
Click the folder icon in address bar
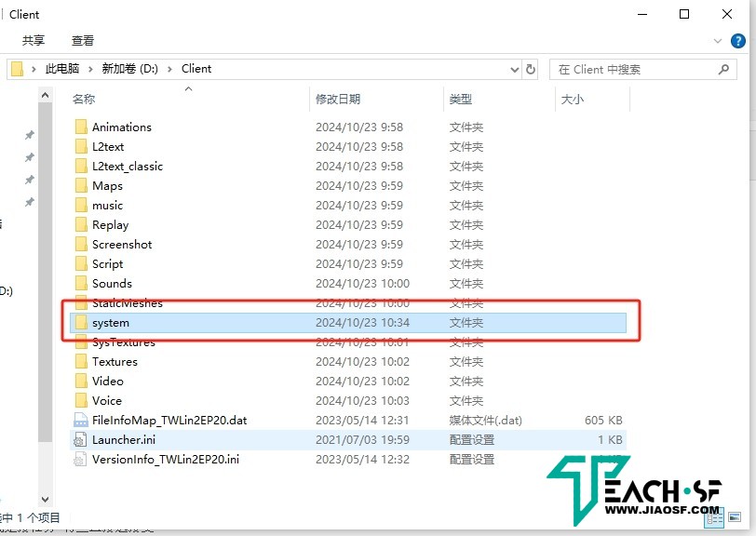[x=17, y=69]
